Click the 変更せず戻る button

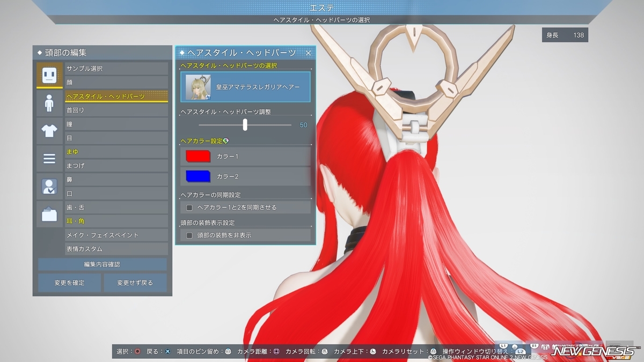pos(135,283)
